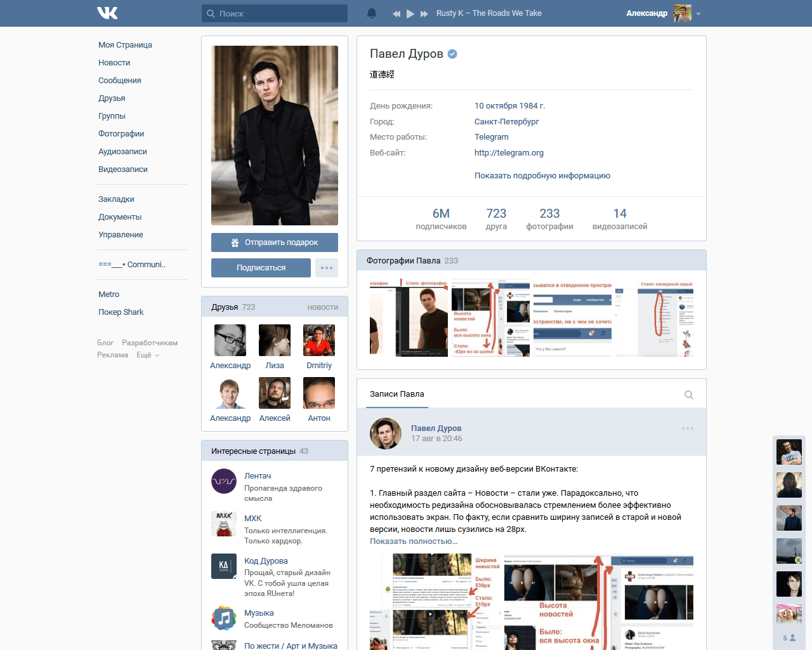Open the post timestamp 17 авг в 20:46
This screenshot has width=812, height=650.
(436, 439)
